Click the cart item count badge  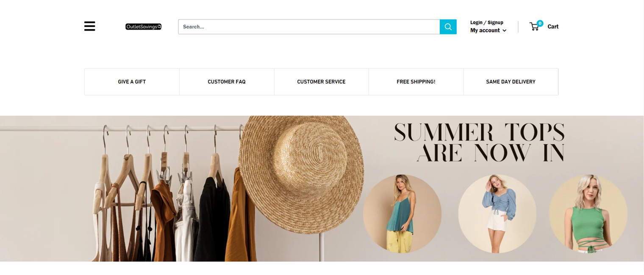[540, 23]
